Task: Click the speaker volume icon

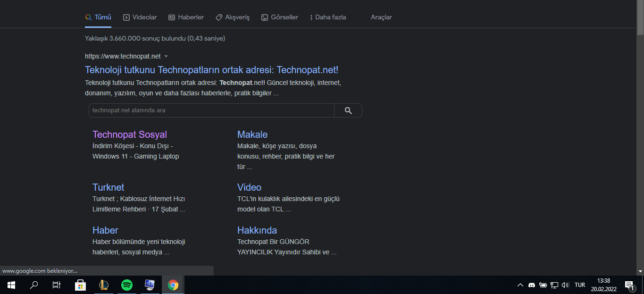Action: coord(565,285)
